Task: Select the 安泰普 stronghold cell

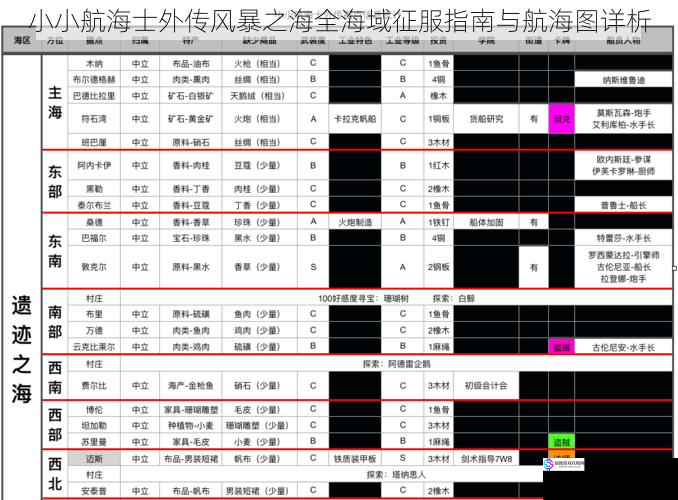Action: [94, 491]
